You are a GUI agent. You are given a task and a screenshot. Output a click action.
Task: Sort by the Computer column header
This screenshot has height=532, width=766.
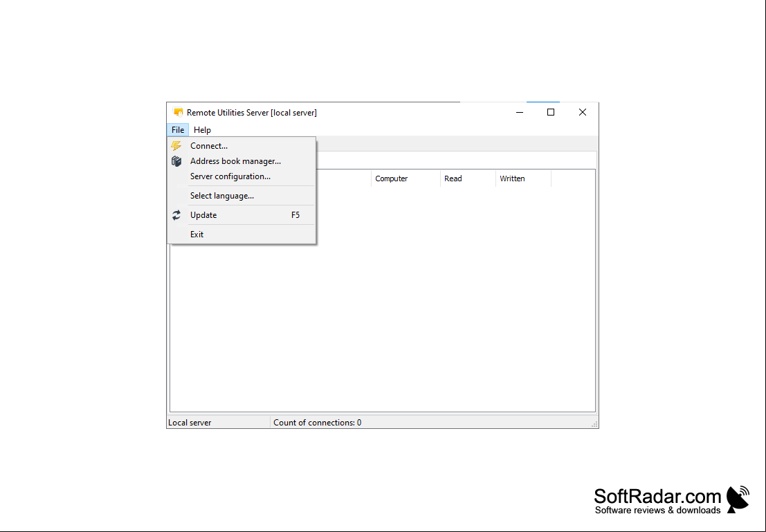[x=405, y=178]
